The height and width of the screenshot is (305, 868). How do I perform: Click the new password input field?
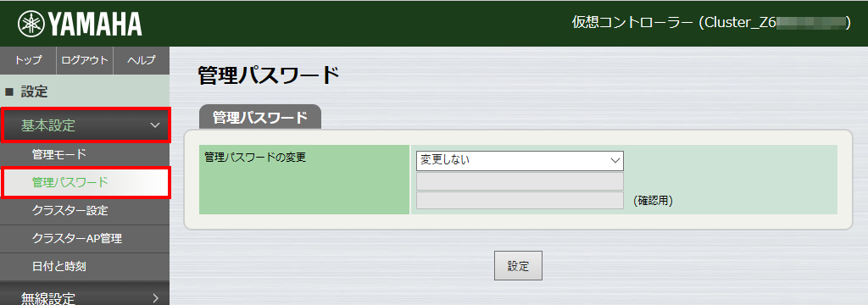[x=520, y=181]
